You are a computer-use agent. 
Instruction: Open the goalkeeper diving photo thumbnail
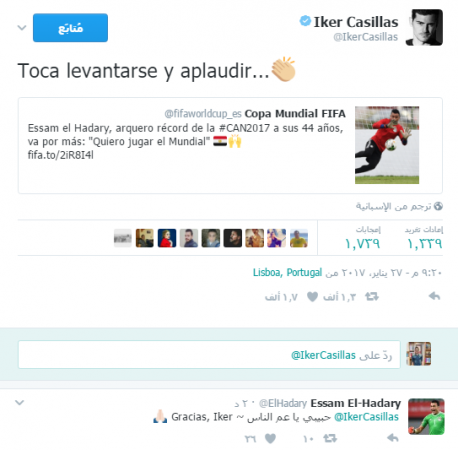point(387,145)
